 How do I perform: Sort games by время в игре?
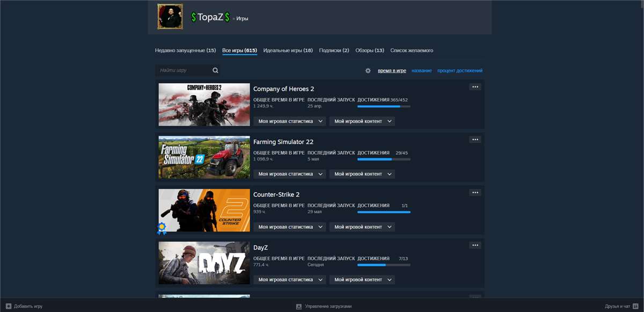[x=392, y=71]
